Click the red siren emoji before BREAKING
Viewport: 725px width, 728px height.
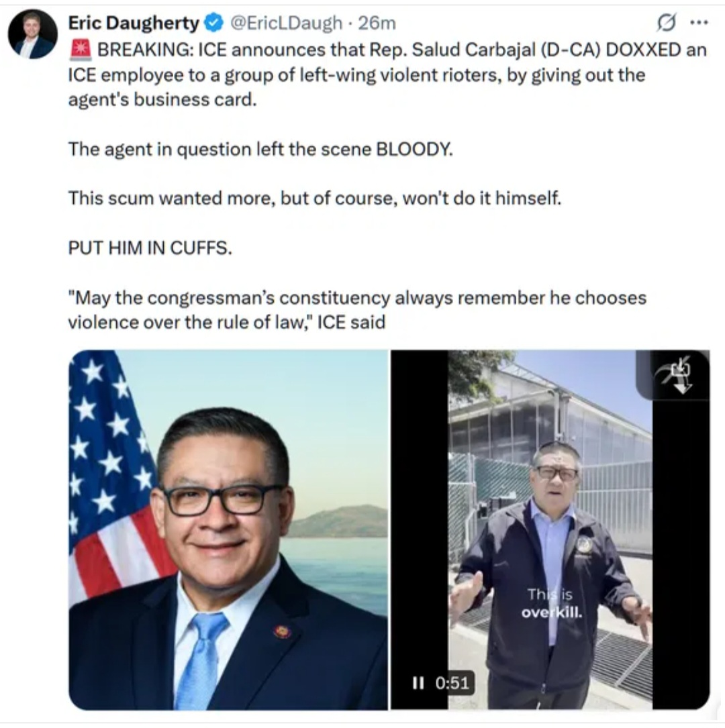pos(81,50)
